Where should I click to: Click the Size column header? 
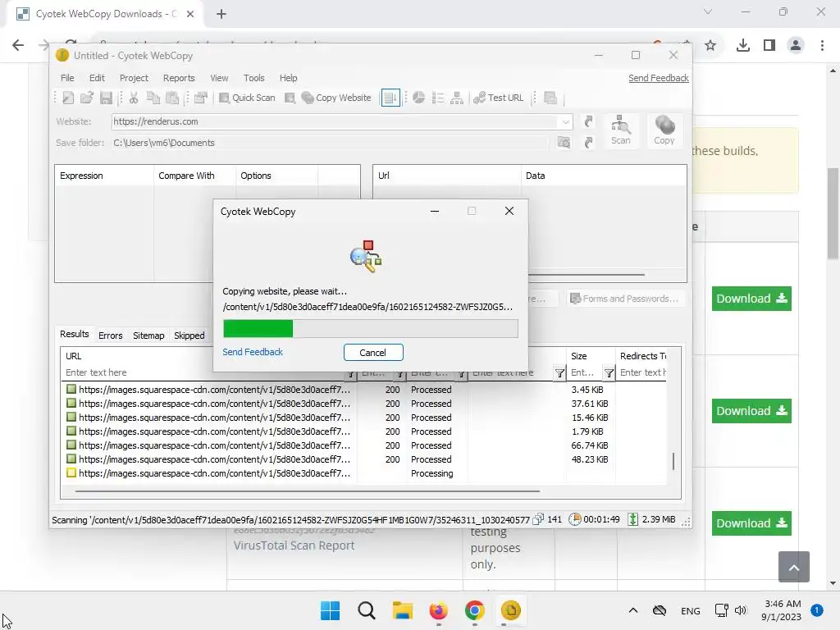(591, 356)
